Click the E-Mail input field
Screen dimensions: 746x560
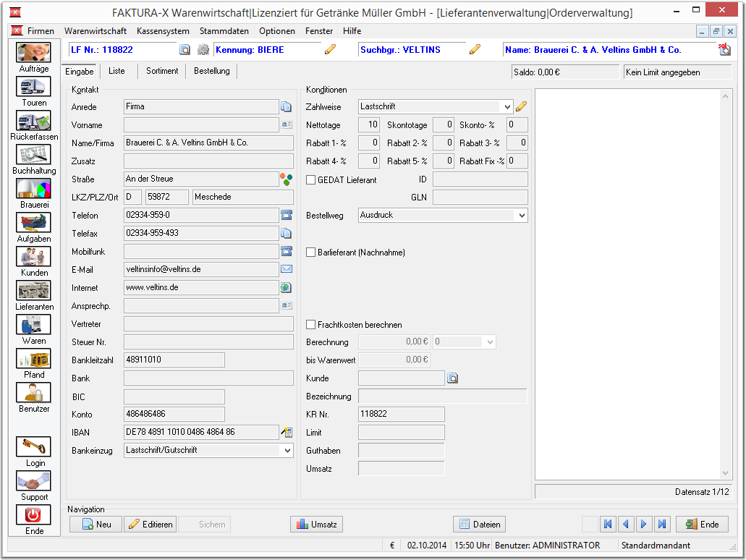coord(201,269)
